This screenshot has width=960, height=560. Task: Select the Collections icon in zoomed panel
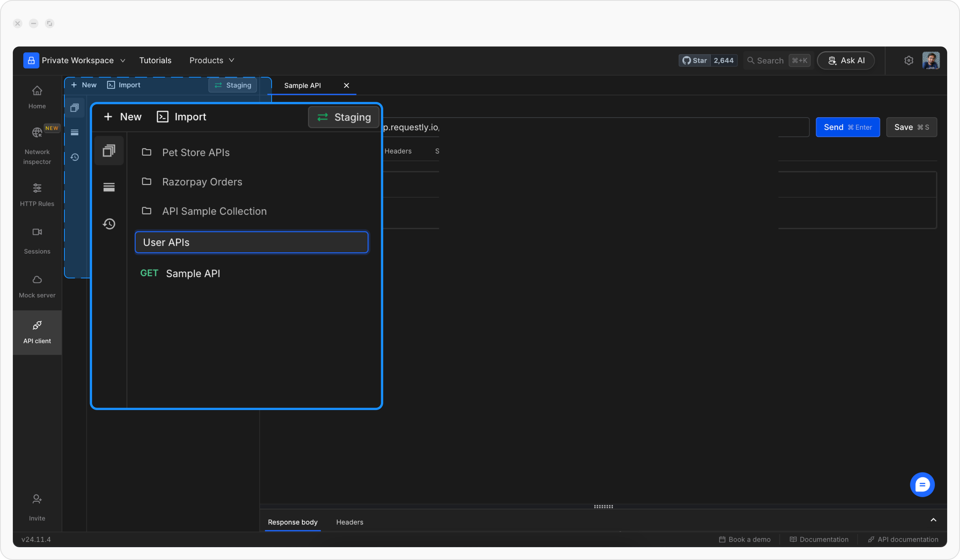pos(109,151)
